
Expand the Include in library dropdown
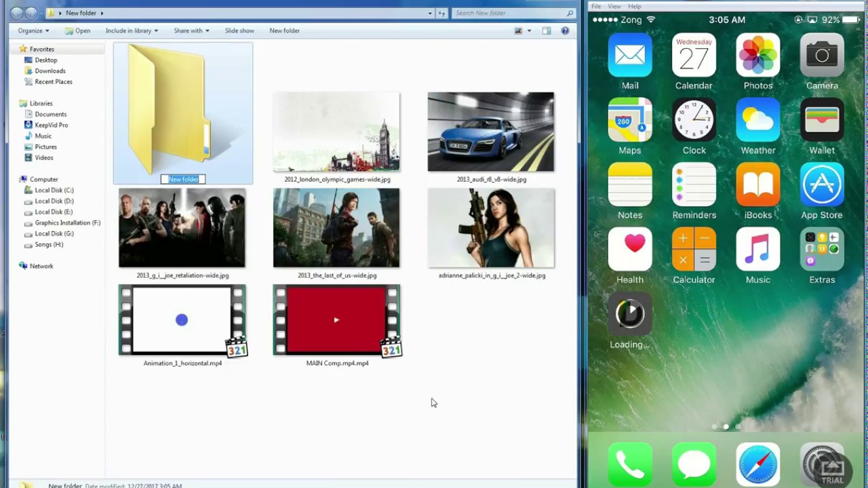[132, 30]
